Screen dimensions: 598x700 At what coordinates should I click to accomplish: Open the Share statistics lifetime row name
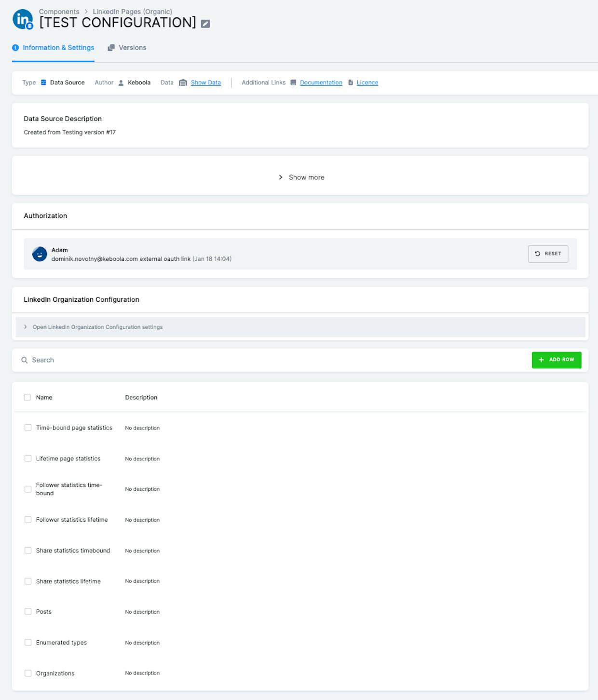[x=68, y=581]
